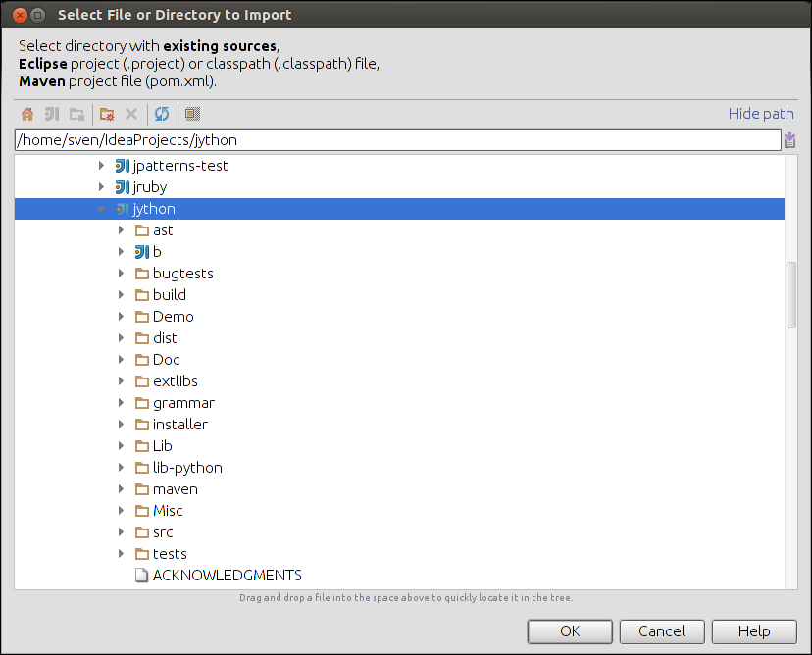The width and height of the screenshot is (812, 655).
Task: Open the Project directory via toolbar icon
Action: [x=51, y=114]
